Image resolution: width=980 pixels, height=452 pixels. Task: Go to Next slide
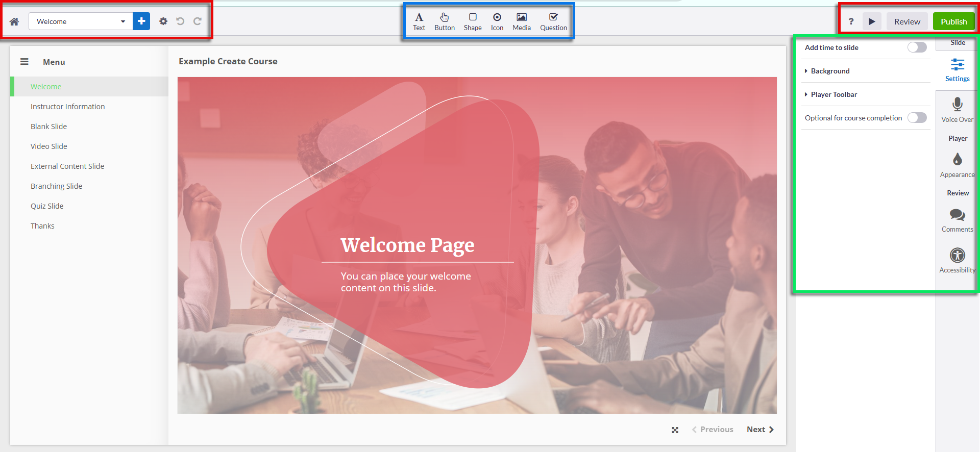(x=760, y=430)
